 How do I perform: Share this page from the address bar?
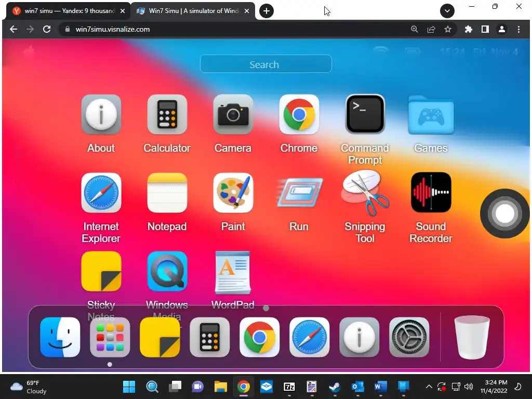(x=431, y=29)
